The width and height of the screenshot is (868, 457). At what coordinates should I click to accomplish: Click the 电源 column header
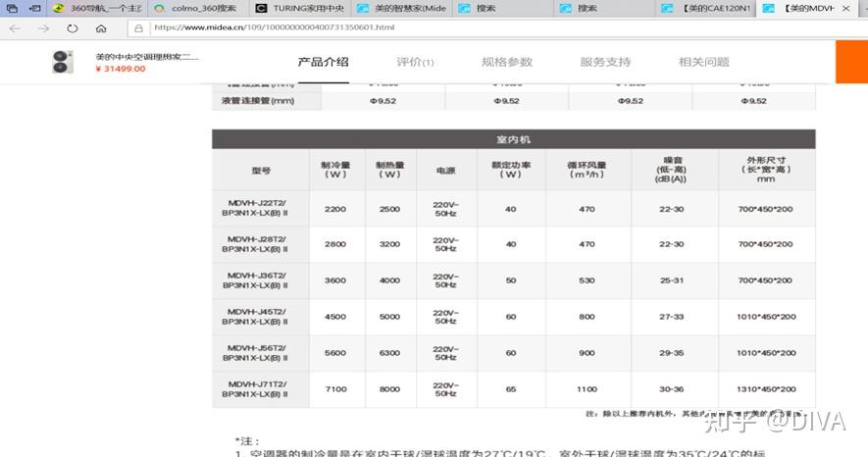click(x=446, y=171)
